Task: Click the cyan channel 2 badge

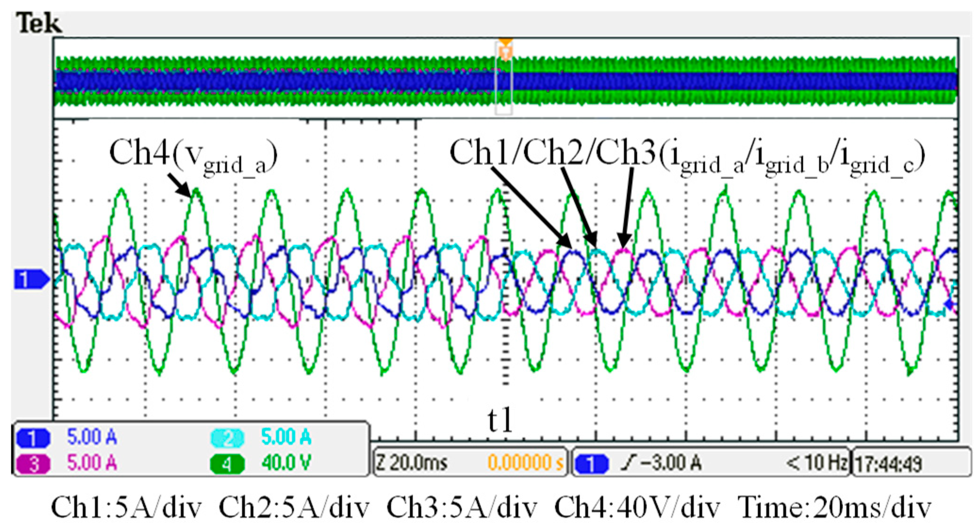Action: pyautogui.click(x=227, y=438)
